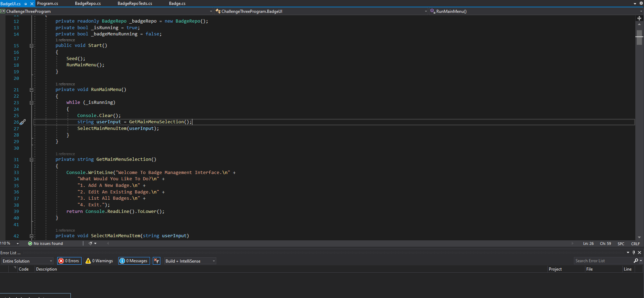Click the SPC indentation indicator
This screenshot has height=298, width=644.
[x=621, y=244]
